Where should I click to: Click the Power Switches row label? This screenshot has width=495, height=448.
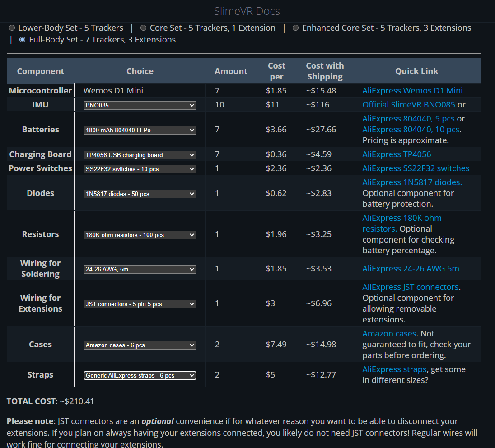pyautogui.click(x=40, y=168)
